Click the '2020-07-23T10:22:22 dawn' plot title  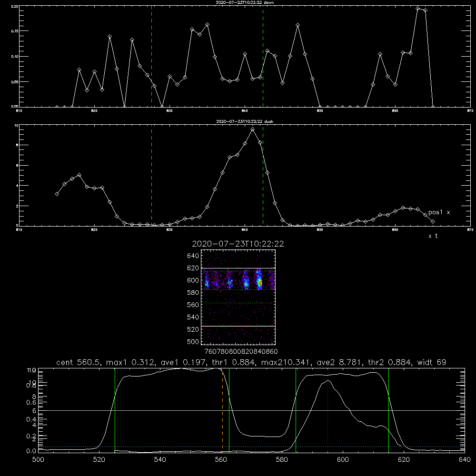click(245, 2)
